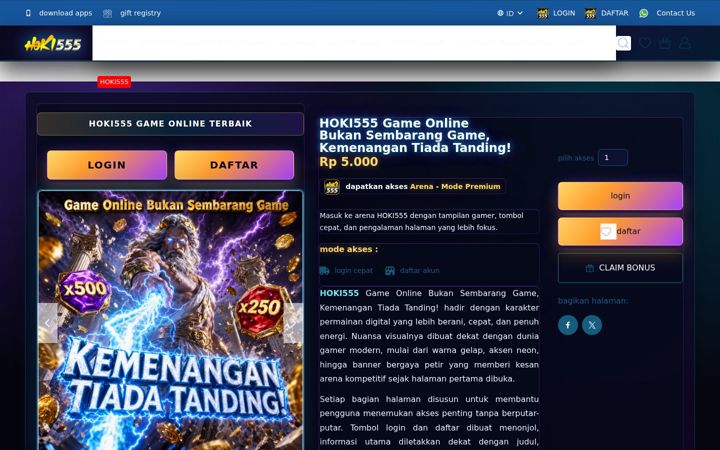
Task: Click the CLAIM BONUS button
Action: click(x=620, y=268)
